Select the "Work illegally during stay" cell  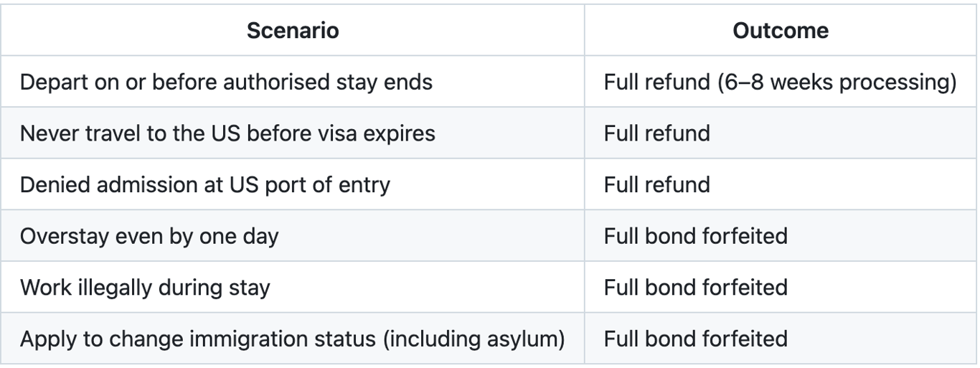[x=145, y=287]
